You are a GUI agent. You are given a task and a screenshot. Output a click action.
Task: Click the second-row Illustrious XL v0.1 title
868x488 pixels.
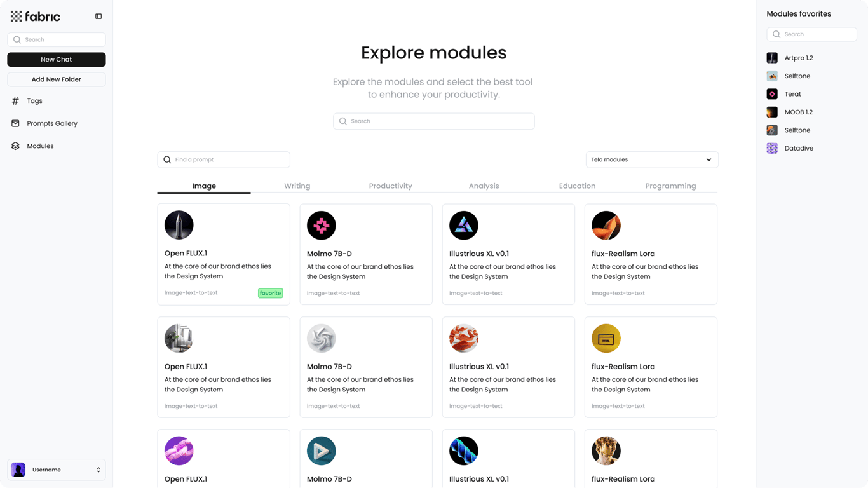point(479,367)
